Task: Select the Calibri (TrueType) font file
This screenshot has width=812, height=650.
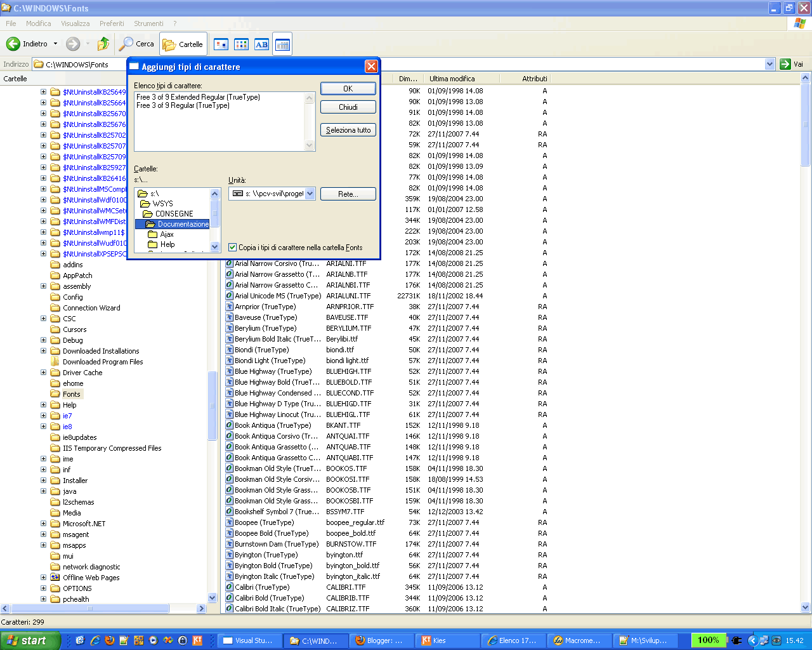Action: click(x=262, y=587)
